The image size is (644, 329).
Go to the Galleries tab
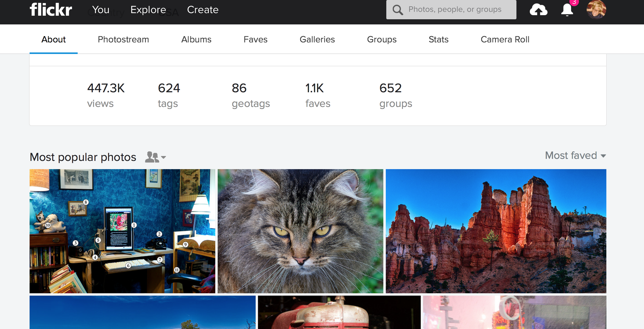(317, 39)
